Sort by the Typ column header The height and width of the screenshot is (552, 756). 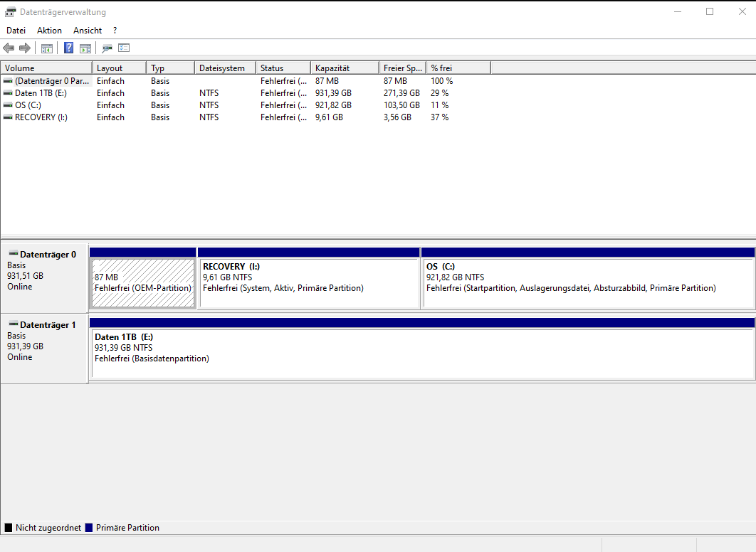tap(171, 68)
